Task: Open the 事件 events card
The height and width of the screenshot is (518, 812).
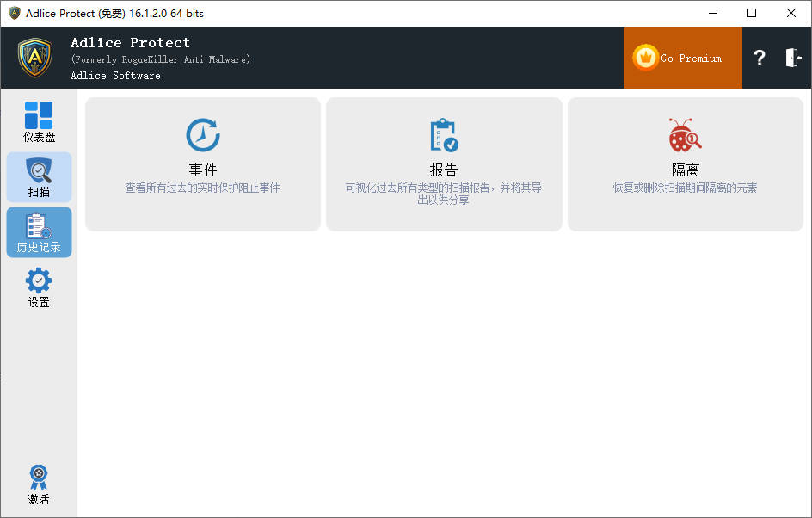Action: [x=203, y=164]
